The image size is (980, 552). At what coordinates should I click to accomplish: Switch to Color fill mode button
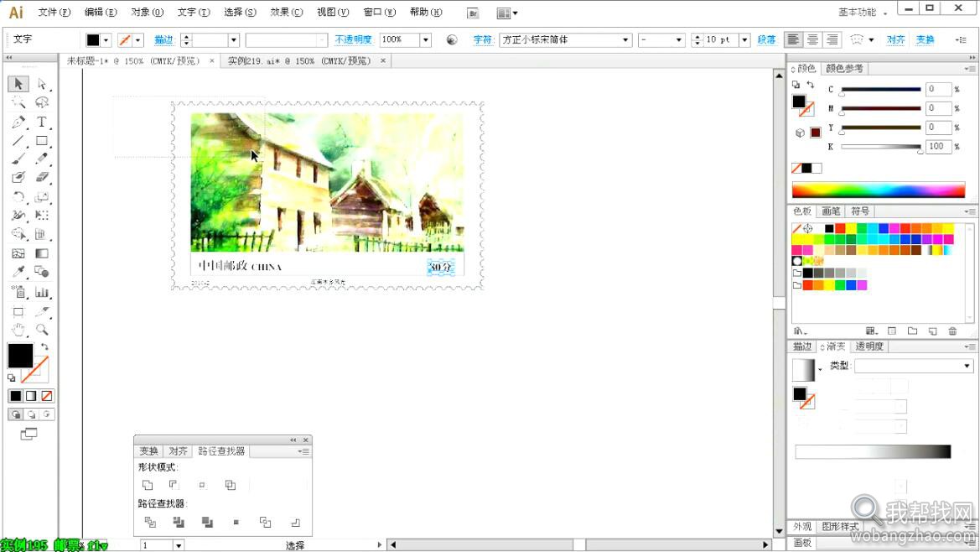click(16, 396)
